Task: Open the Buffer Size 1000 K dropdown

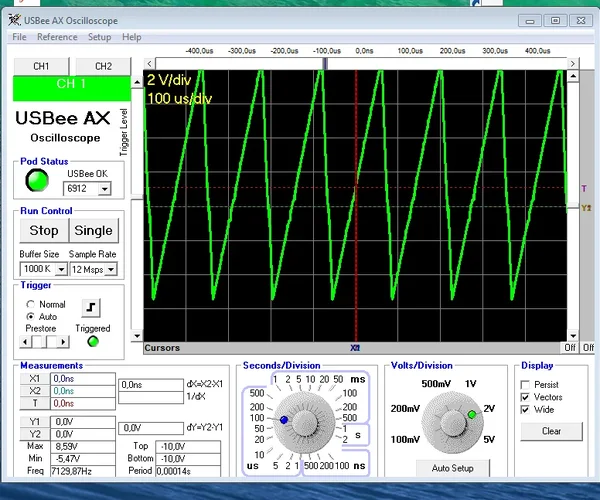Action: pos(61,269)
